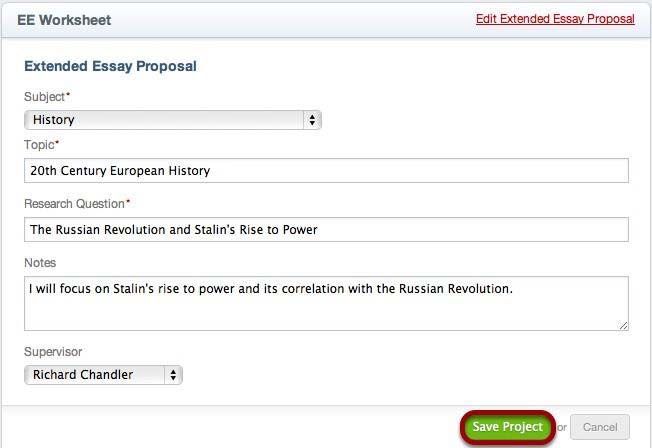
Task: Click the red asterisk next to Research Question
Action: tap(128, 201)
